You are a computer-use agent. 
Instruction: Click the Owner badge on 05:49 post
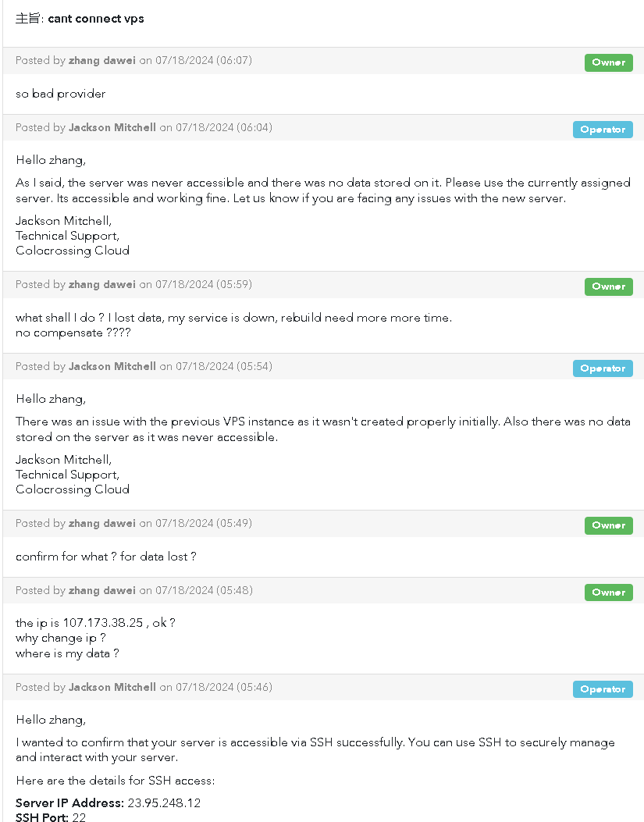608,525
